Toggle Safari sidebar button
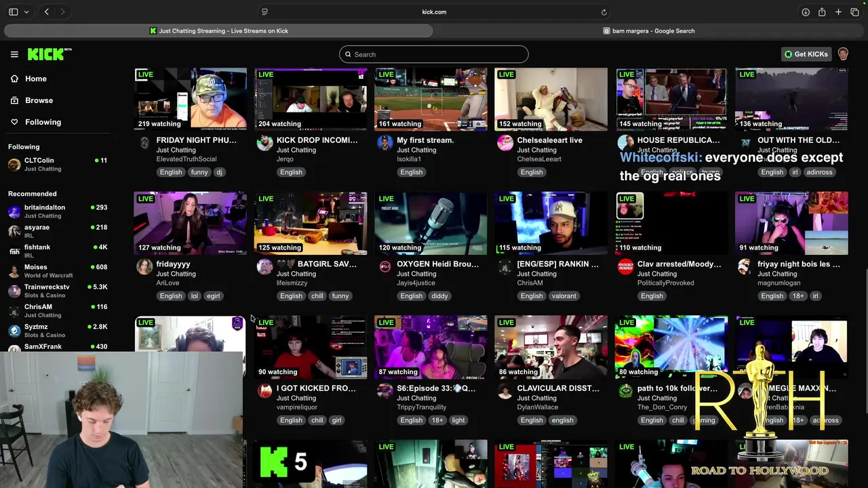Screen dimensions: 868x488 (13, 12)
